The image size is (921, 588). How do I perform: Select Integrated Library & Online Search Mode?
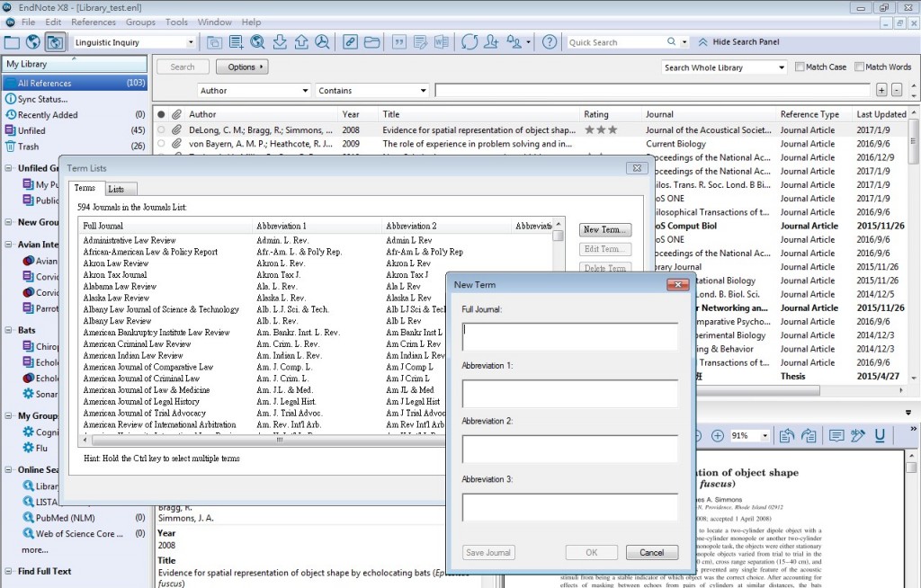tap(55, 42)
